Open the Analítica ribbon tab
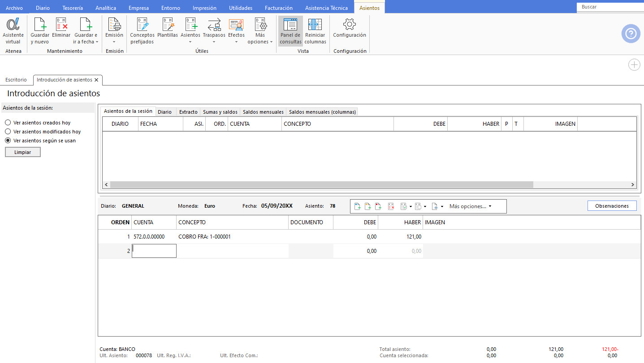This screenshot has width=644, height=363. pyautogui.click(x=106, y=8)
